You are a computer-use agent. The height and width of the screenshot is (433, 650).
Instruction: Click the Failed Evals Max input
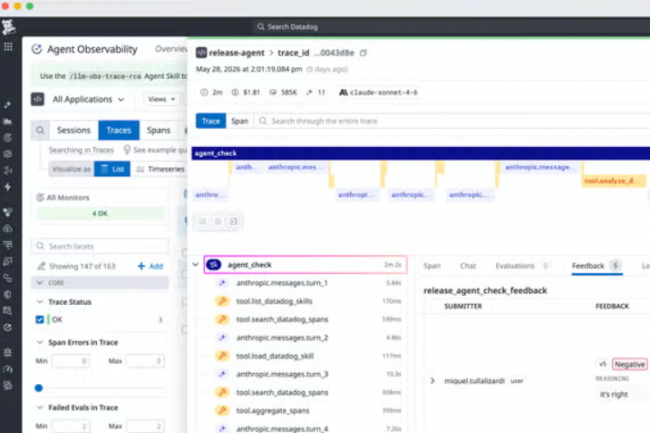(x=145, y=426)
